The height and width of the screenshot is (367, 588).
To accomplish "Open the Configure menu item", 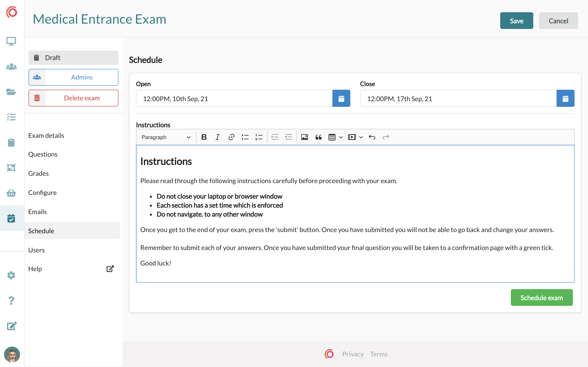I will tap(42, 192).
